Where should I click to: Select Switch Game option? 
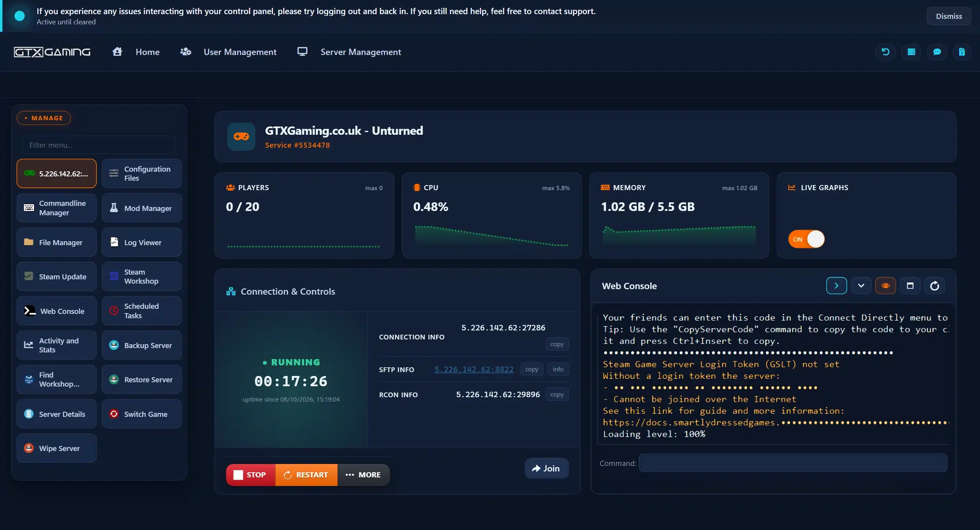coord(142,414)
